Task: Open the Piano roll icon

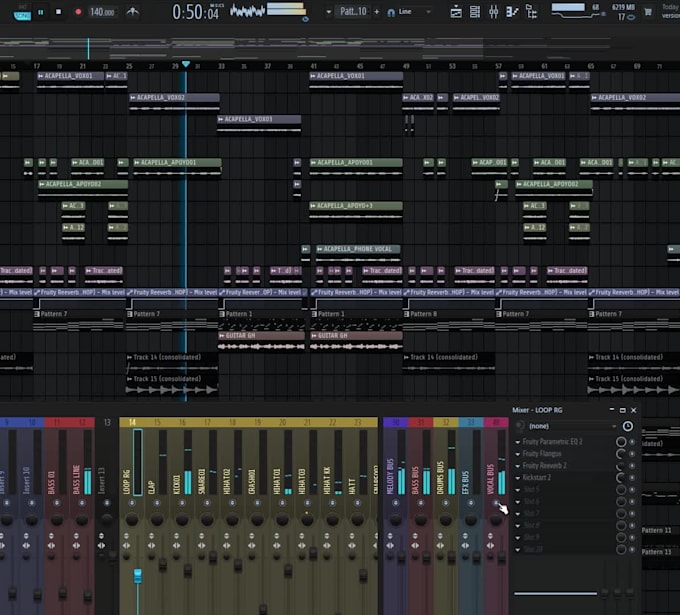Action: point(512,12)
